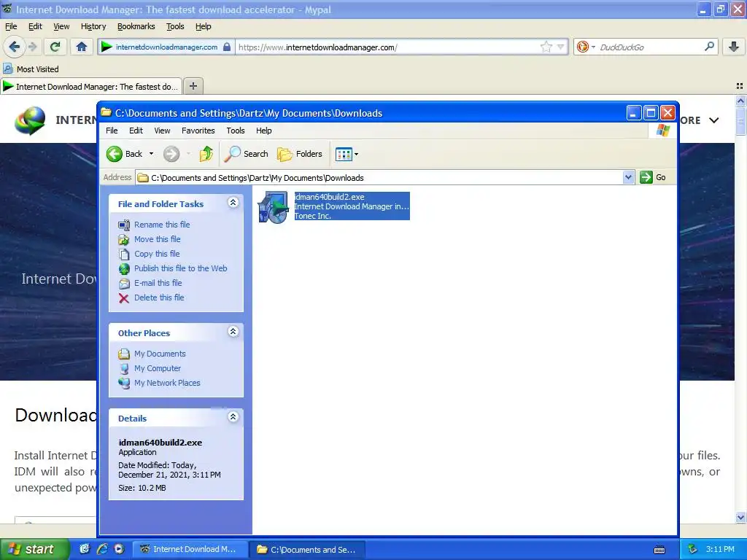
Task: Click Publish this file to the Web
Action: 181,268
